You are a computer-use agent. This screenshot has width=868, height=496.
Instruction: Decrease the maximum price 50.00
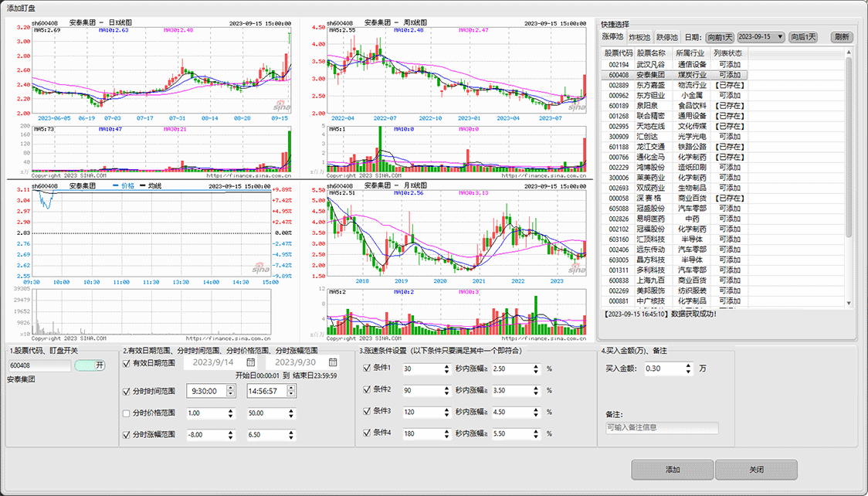pos(291,416)
